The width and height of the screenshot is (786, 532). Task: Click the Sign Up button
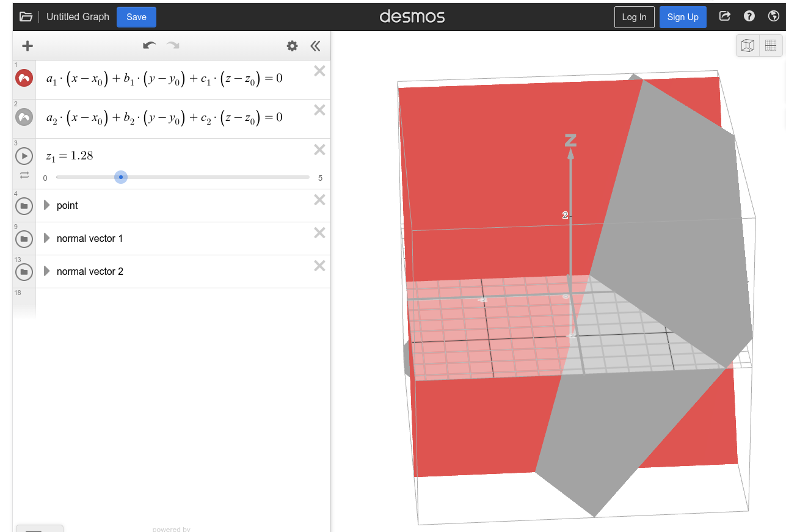(x=683, y=17)
